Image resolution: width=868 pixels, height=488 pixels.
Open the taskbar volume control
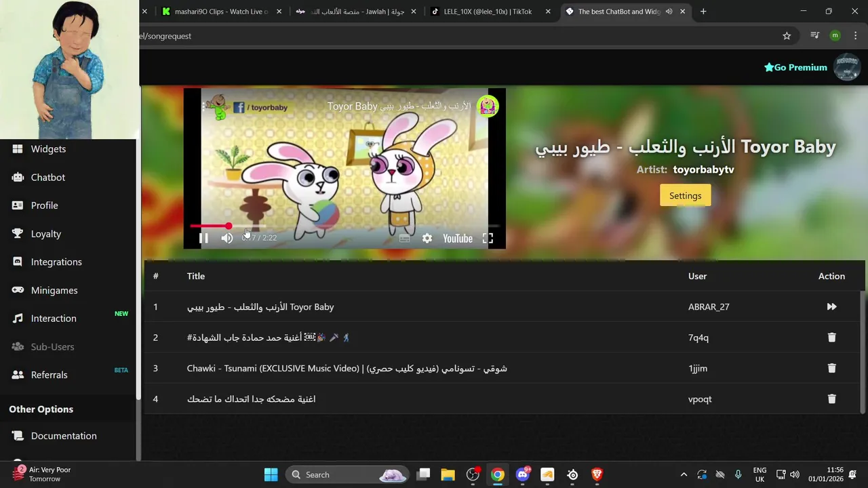click(x=795, y=474)
